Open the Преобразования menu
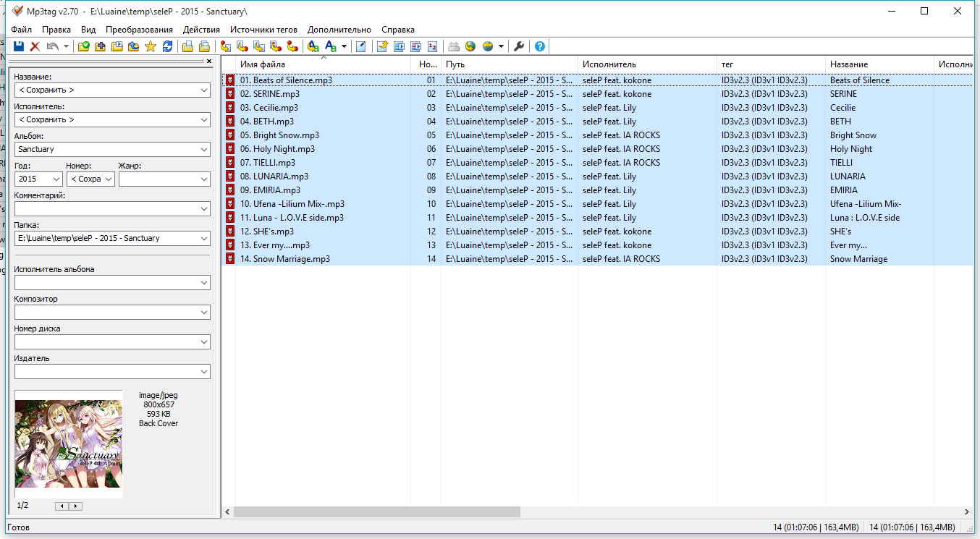Screen dimensions: 980x539 pos(139,30)
